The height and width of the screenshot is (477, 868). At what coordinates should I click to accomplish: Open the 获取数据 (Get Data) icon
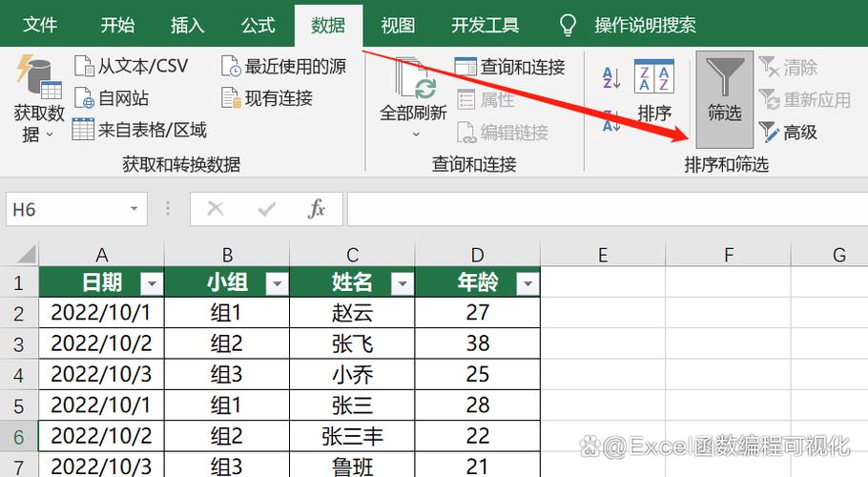(38, 75)
